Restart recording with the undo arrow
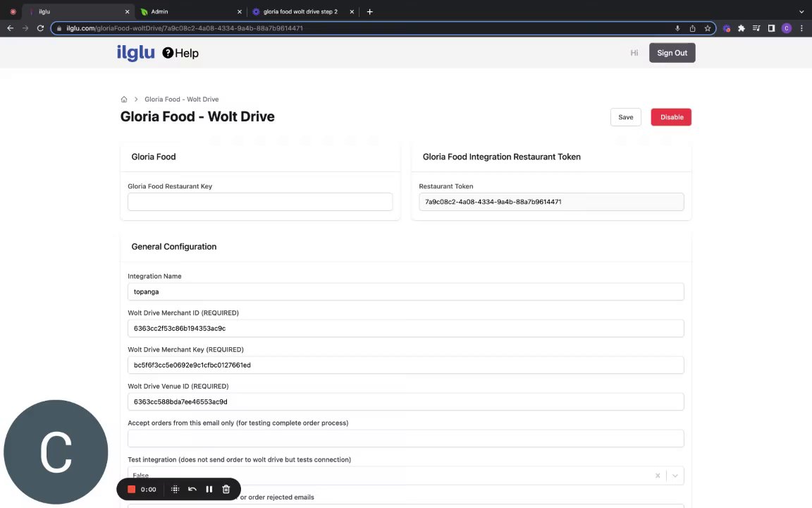This screenshot has height=508, width=812. [192, 490]
